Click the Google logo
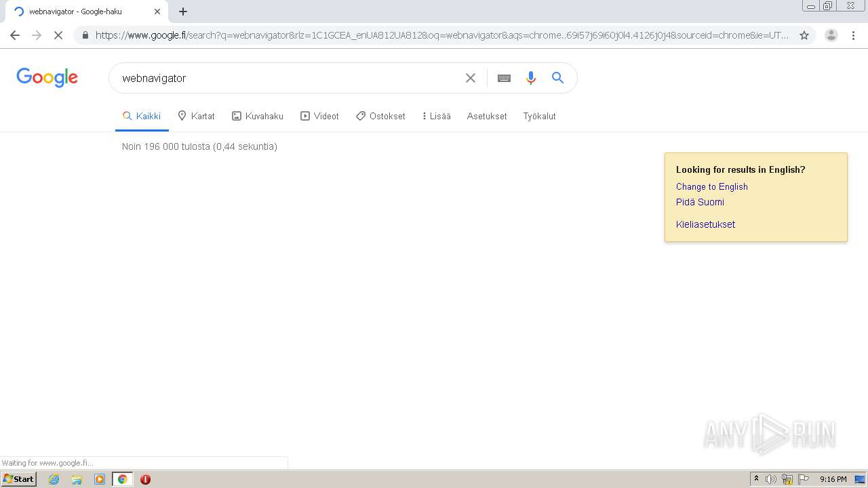868x488 pixels. [47, 77]
